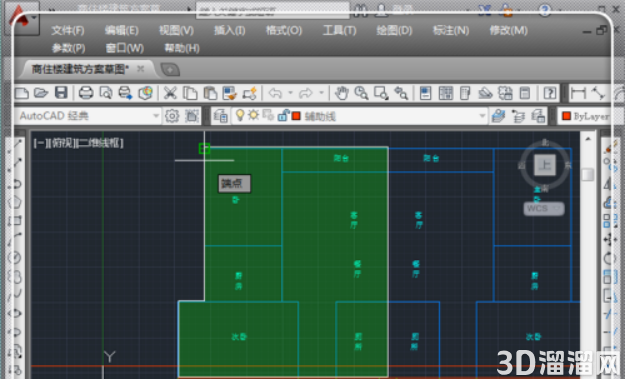Expand the AutoCAD 经典 workspace dropdown

pos(156,116)
